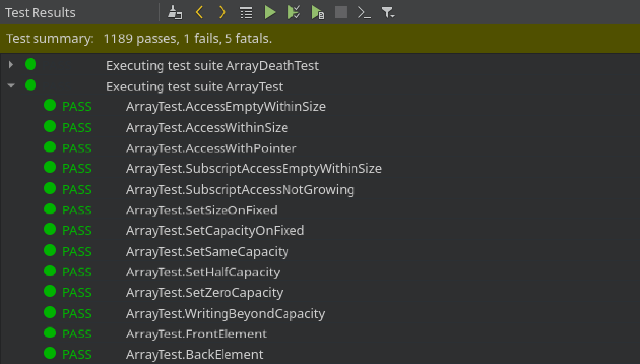Switch to the text output terminal view
Viewport: 640px width, 364px height.
point(364,12)
